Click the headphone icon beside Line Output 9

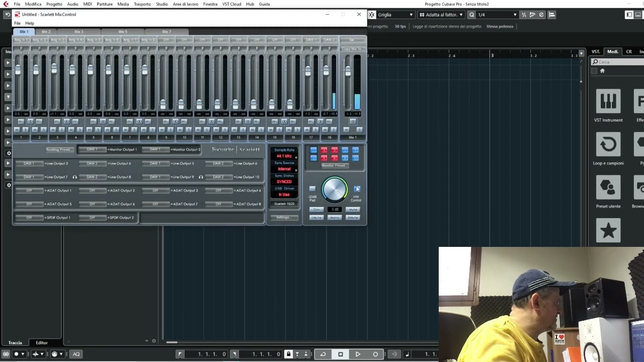pyautogui.click(x=201, y=177)
